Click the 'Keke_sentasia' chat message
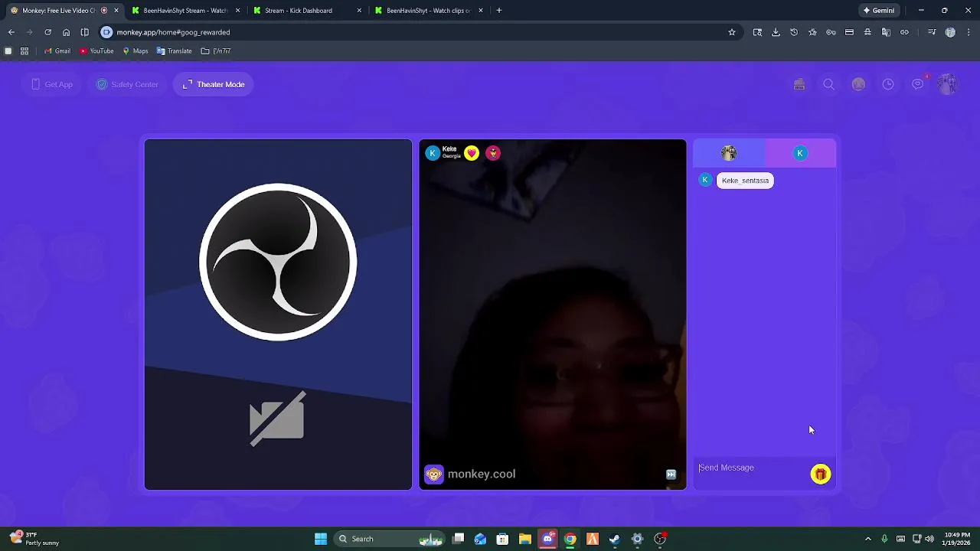The height and width of the screenshot is (551, 980). (x=745, y=181)
